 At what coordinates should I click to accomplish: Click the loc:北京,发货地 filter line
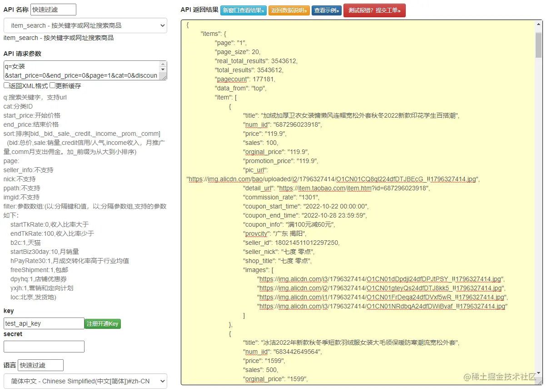point(33,297)
